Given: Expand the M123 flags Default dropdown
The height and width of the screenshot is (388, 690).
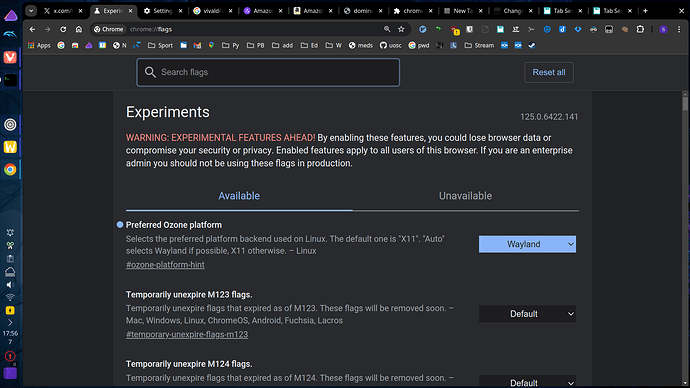Looking at the screenshot, I should coord(527,314).
